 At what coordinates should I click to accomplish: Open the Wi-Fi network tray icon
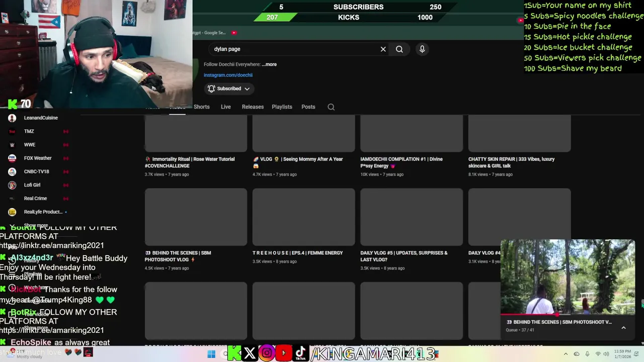[598, 354]
